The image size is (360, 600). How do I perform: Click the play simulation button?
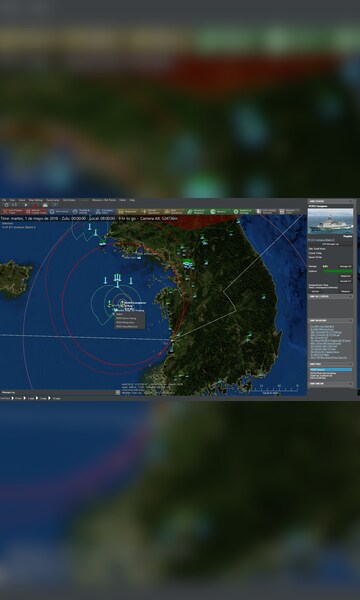pyautogui.click(x=26, y=205)
